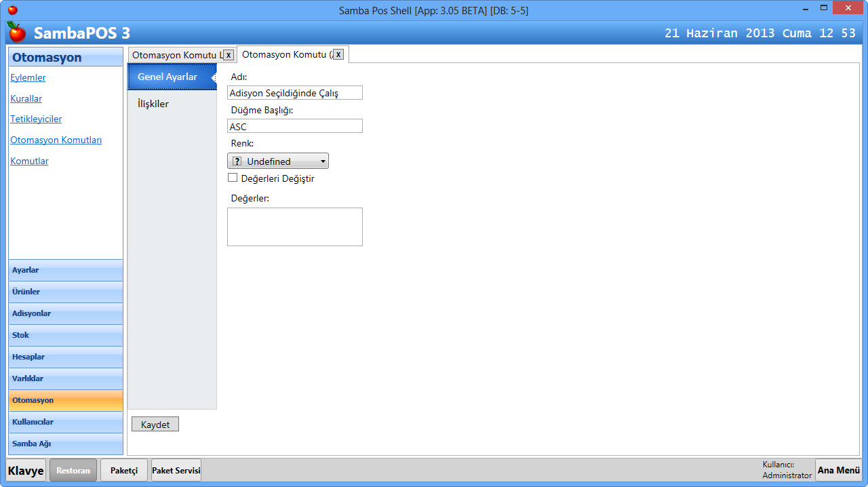Image resolution: width=868 pixels, height=487 pixels.
Task: Return to Ana Menü
Action: tap(838, 470)
